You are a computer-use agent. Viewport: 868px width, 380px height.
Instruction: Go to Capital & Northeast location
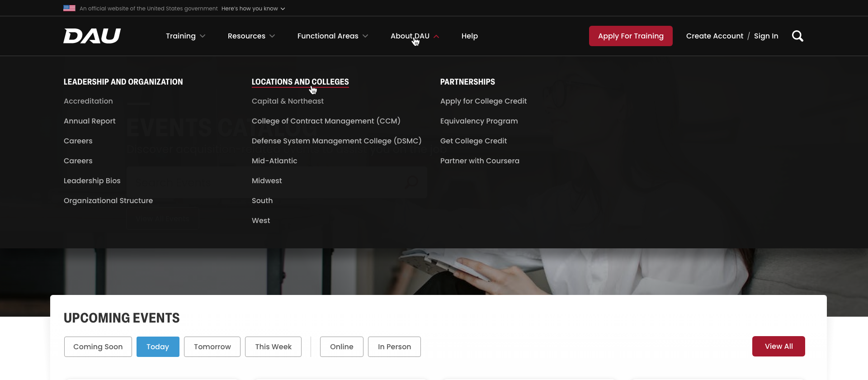coord(288,101)
